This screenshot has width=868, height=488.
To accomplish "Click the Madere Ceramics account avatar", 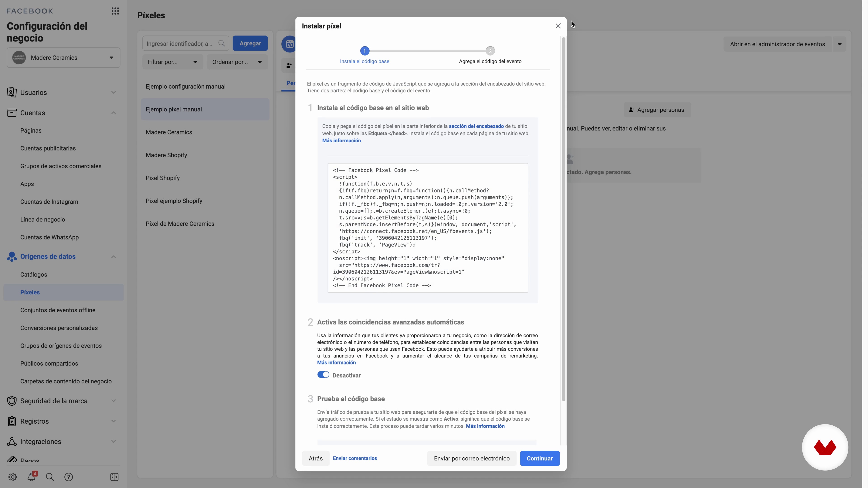I will coord(19,58).
